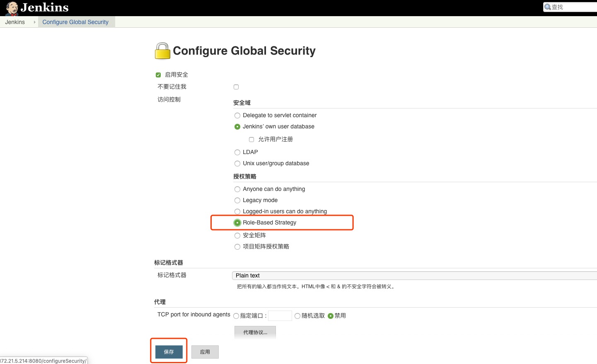
Task: Click the search magnifier icon
Action: click(548, 7)
